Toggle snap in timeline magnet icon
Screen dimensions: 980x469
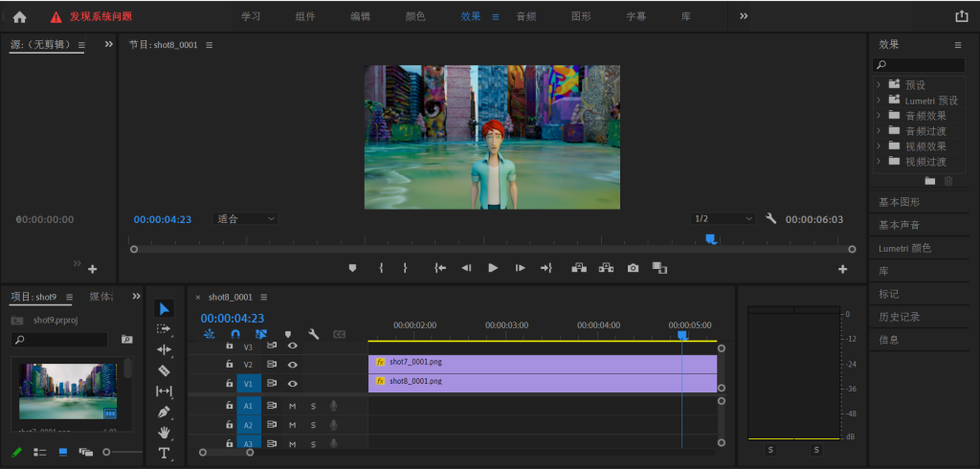(235, 335)
